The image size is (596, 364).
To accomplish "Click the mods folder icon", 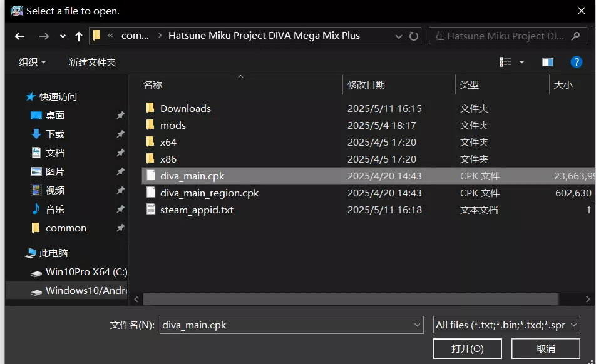I will (150, 125).
